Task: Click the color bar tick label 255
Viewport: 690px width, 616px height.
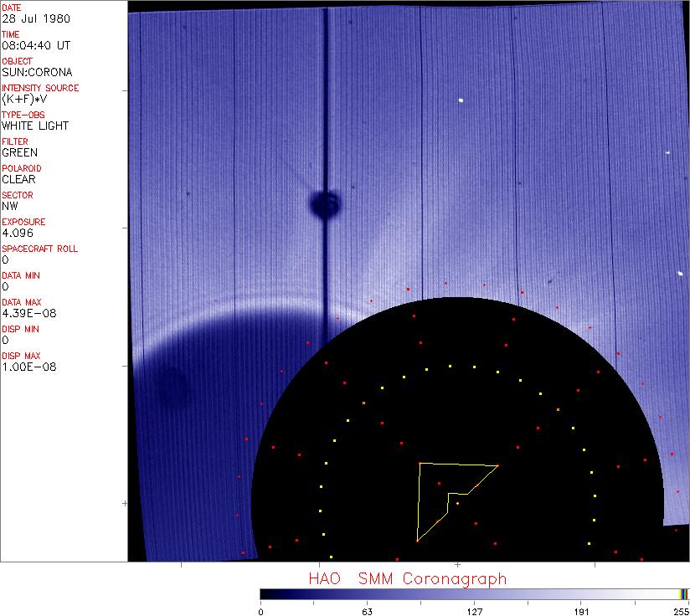Action: [682, 612]
